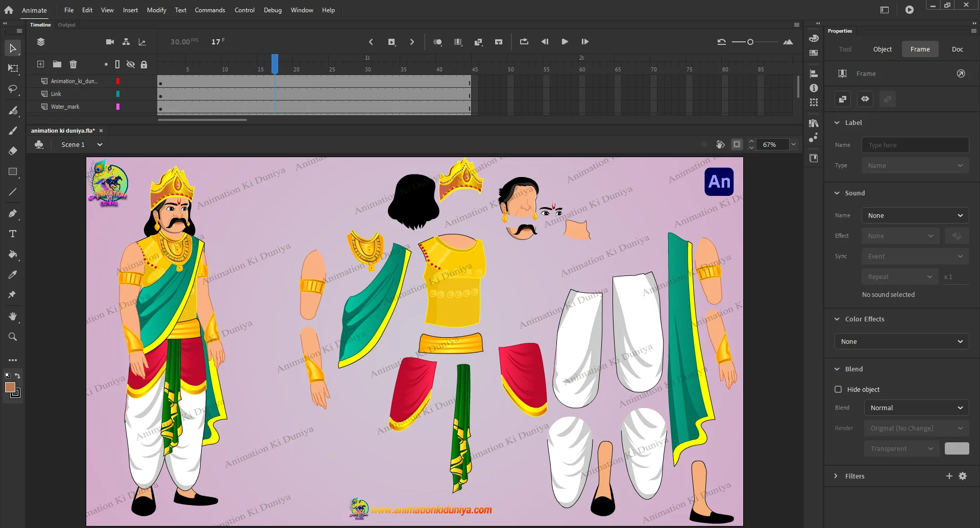Click the Label Name input field
This screenshot has width=980, height=528.
(915, 145)
